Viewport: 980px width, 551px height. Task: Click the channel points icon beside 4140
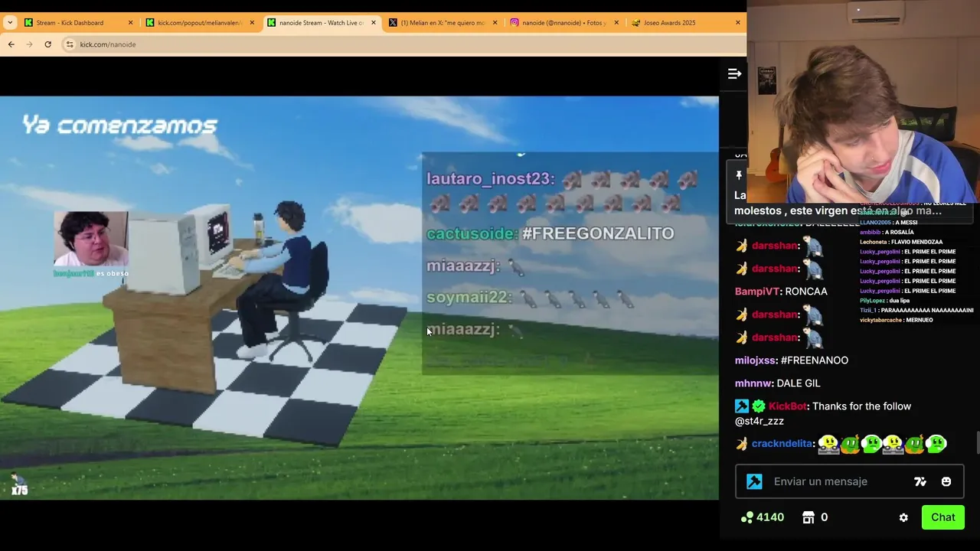coord(746,517)
